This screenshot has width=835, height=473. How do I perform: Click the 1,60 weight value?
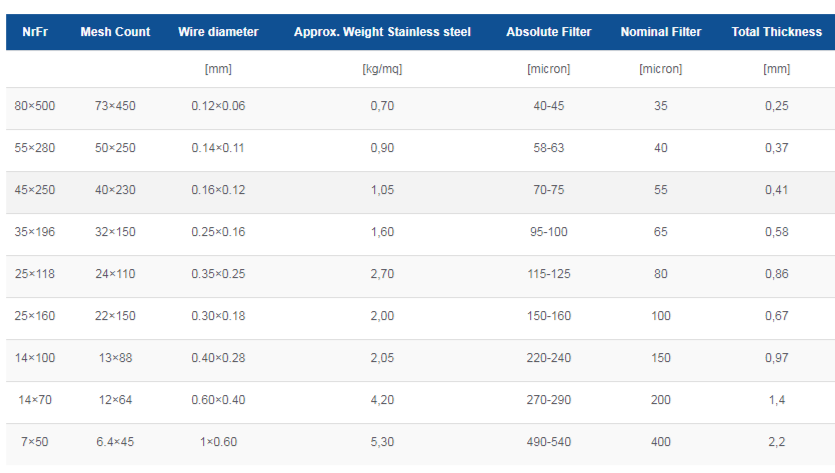pyautogui.click(x=382, y=232)
